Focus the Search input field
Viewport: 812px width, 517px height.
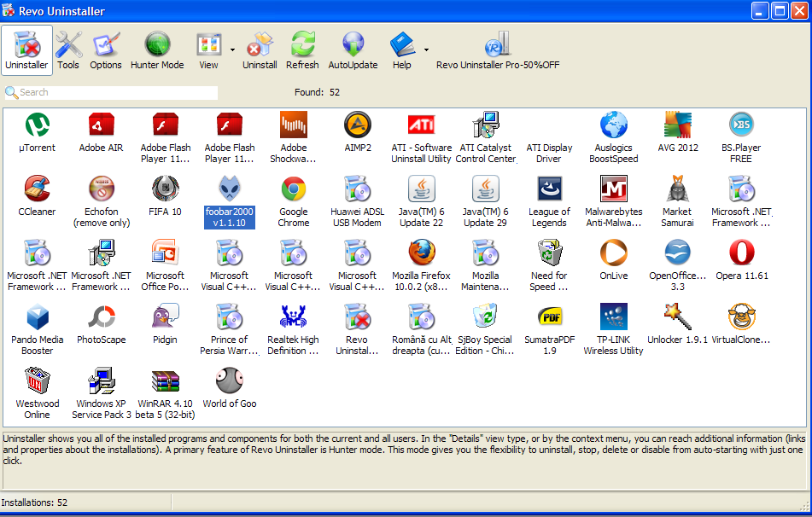point(111,93)
